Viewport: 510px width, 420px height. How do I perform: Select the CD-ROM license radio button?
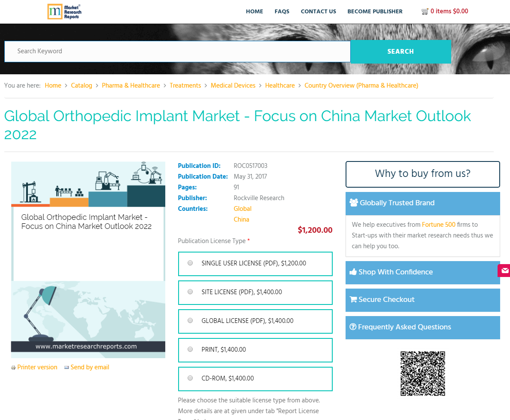190,378
